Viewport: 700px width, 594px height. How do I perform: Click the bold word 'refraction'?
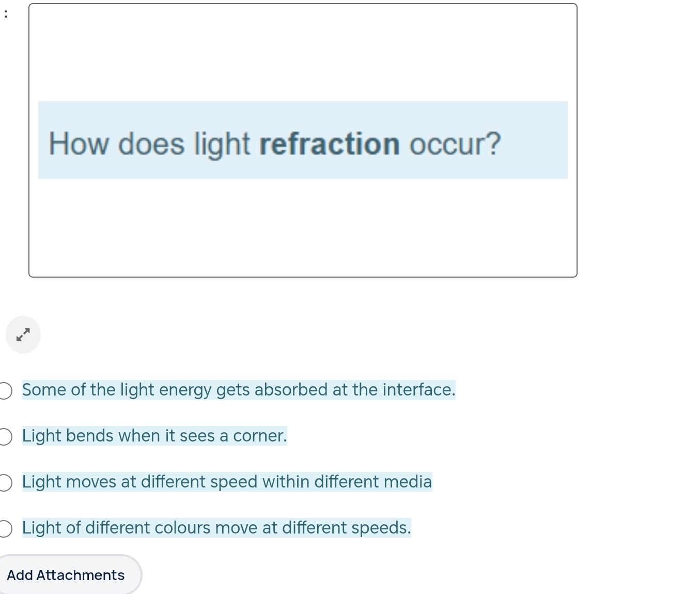[329, 144]
